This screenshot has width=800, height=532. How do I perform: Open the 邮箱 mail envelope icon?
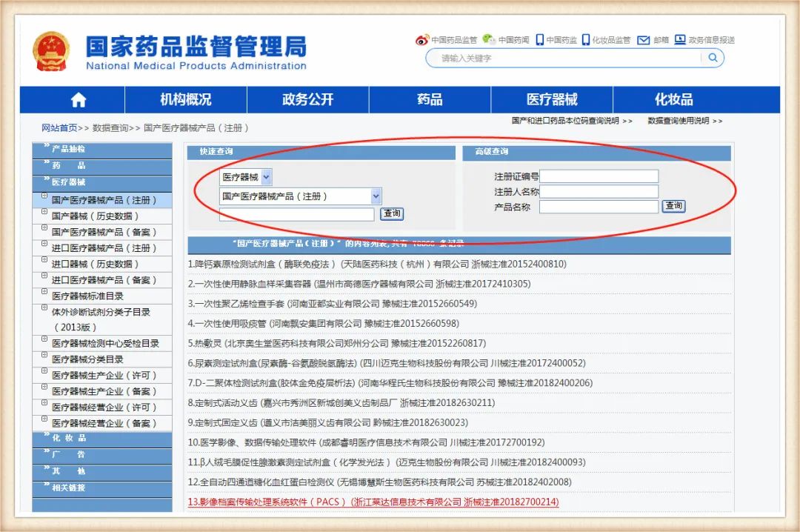(642, 39)
